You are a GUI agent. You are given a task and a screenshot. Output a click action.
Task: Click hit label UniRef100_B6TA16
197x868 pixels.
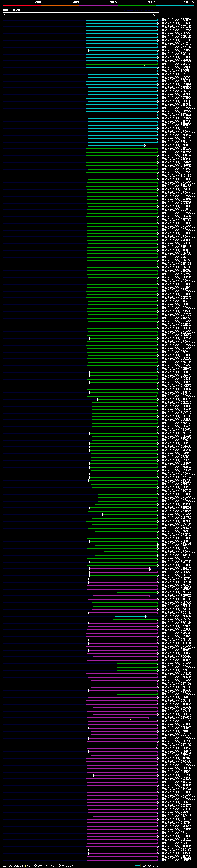(x=177, y=115)
